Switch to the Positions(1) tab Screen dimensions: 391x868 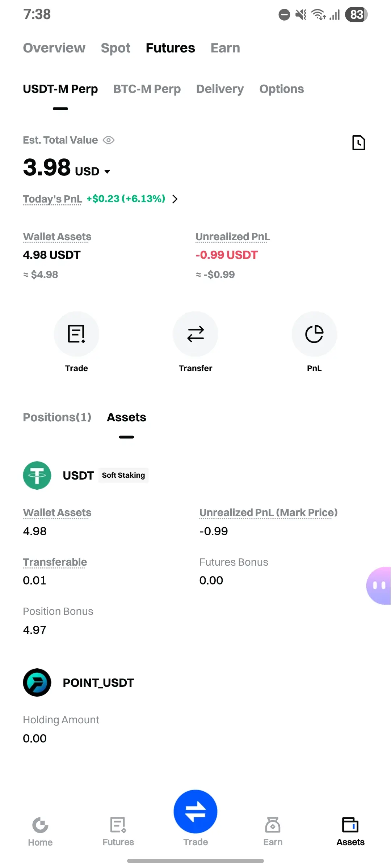[x=57, y=417]
